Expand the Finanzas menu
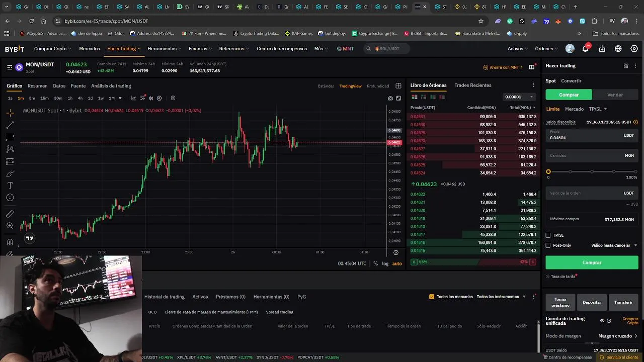This screenshot has height=362, width=644. click(x=200, y=49)
